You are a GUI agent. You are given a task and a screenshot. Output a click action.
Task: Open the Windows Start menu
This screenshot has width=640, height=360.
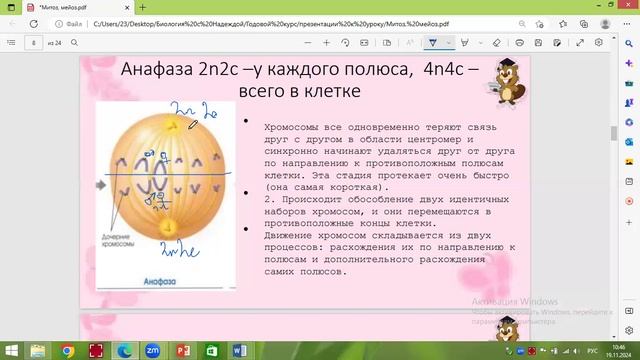pyautogui.click(x=11, y=351)
